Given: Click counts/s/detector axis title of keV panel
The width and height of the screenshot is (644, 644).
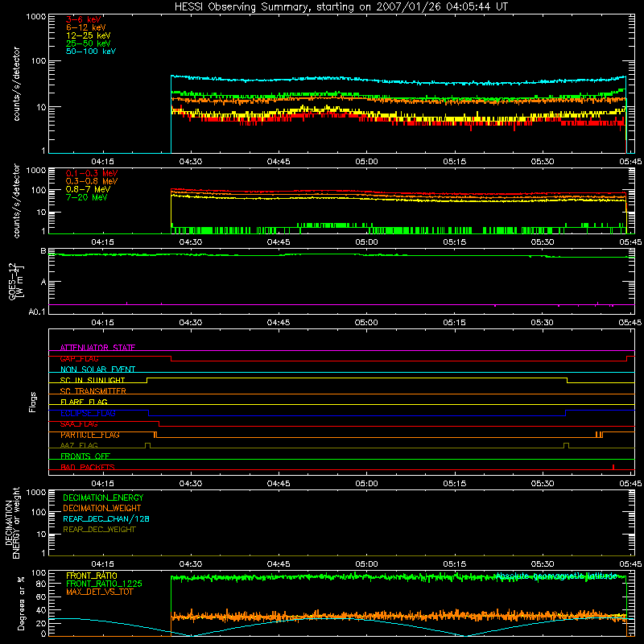Looking at the screenshot, I should pyautogui.click(x=16, y=84).
